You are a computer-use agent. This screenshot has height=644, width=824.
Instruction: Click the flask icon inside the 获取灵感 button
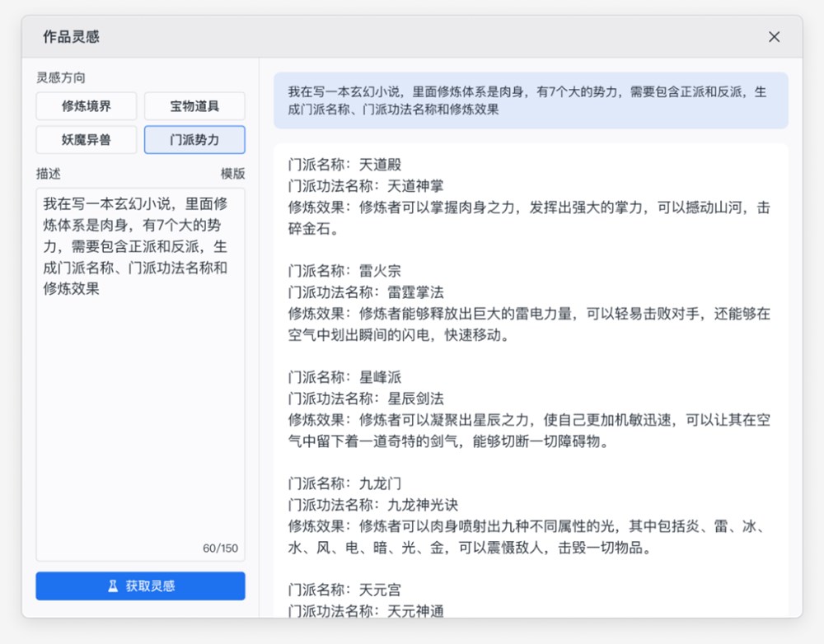(112, 586)
